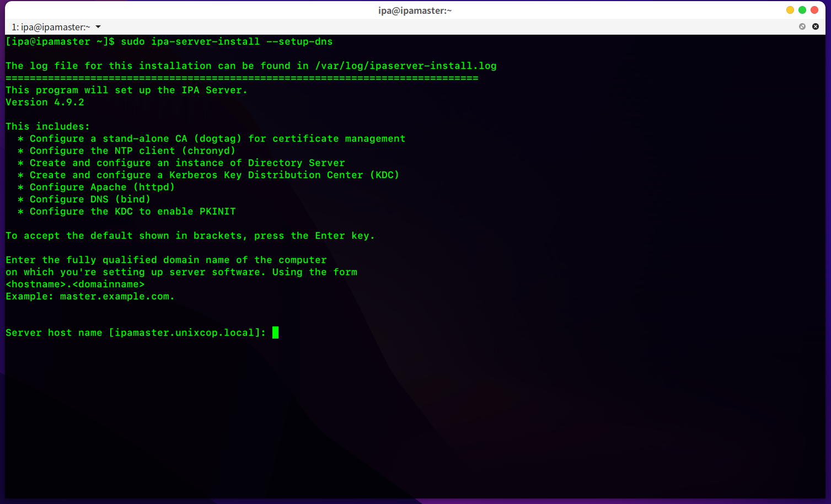The height and width of the screenshot is (504, 831).
Task: Click the 'on which you're setting up server software' line
Action: point(181,272)
